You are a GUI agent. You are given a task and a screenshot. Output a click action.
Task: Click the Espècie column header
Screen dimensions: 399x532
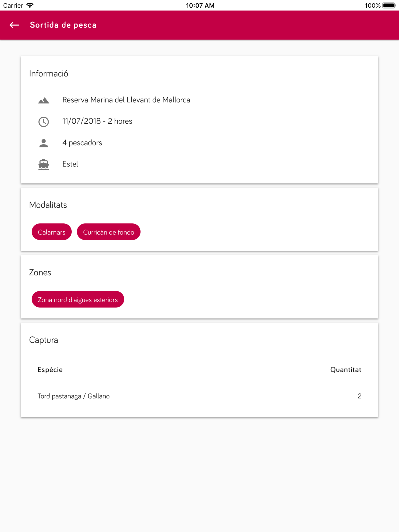pyautogui.click(x=50, y=370)
